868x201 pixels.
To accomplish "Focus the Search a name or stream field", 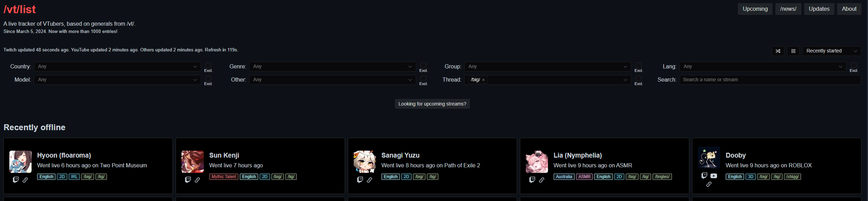I will click(770, 80).
